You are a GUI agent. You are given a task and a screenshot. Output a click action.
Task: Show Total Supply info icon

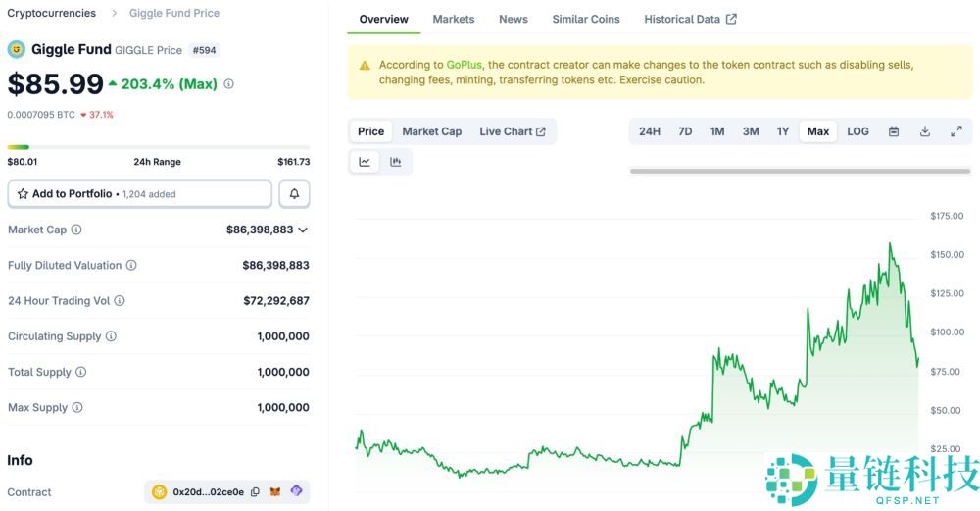[x=80, y=372]
